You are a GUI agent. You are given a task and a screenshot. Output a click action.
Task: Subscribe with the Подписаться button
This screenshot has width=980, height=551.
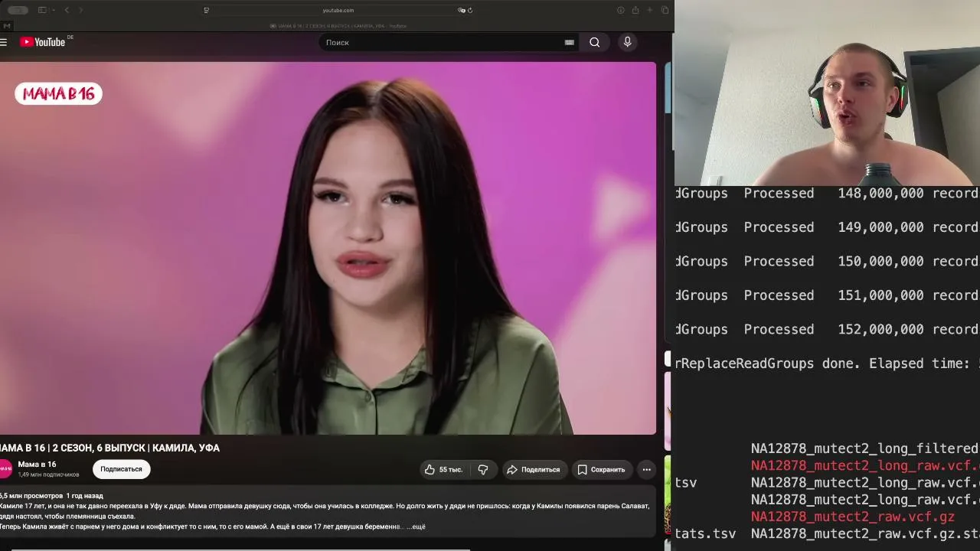[121, 469]
